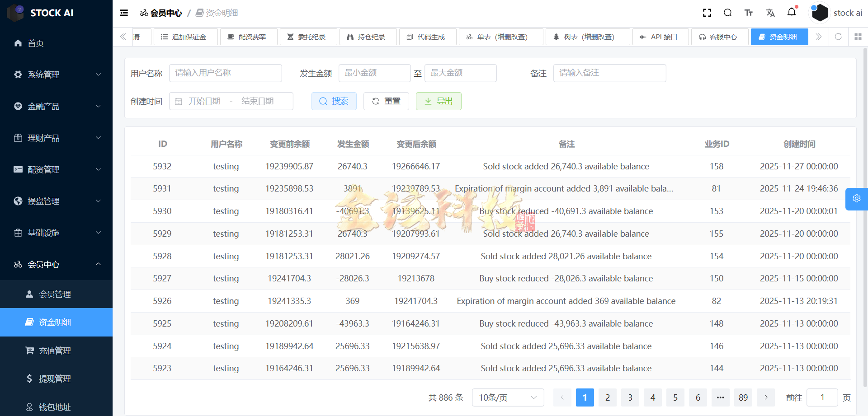
Task: Toggle the sidebar collapse hamburger icon
Action: [123, 13]
